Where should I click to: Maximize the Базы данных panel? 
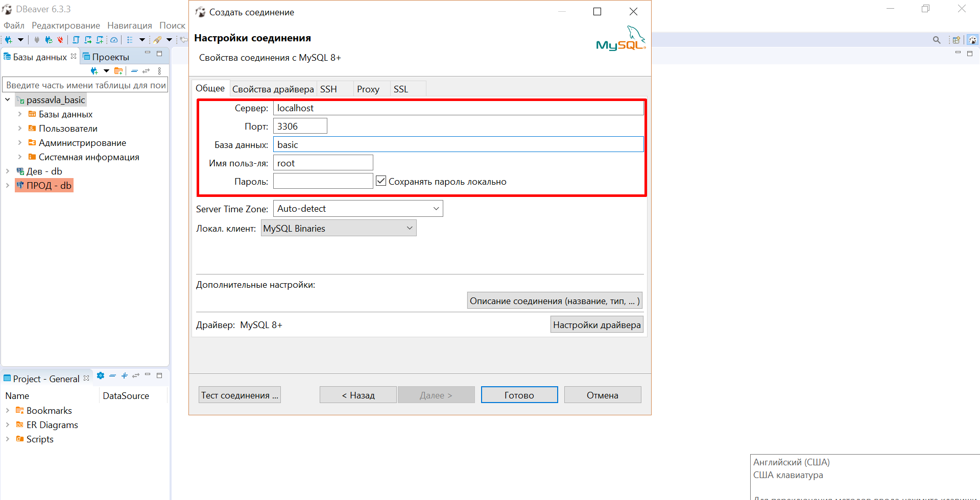click(x=159, y=53)
